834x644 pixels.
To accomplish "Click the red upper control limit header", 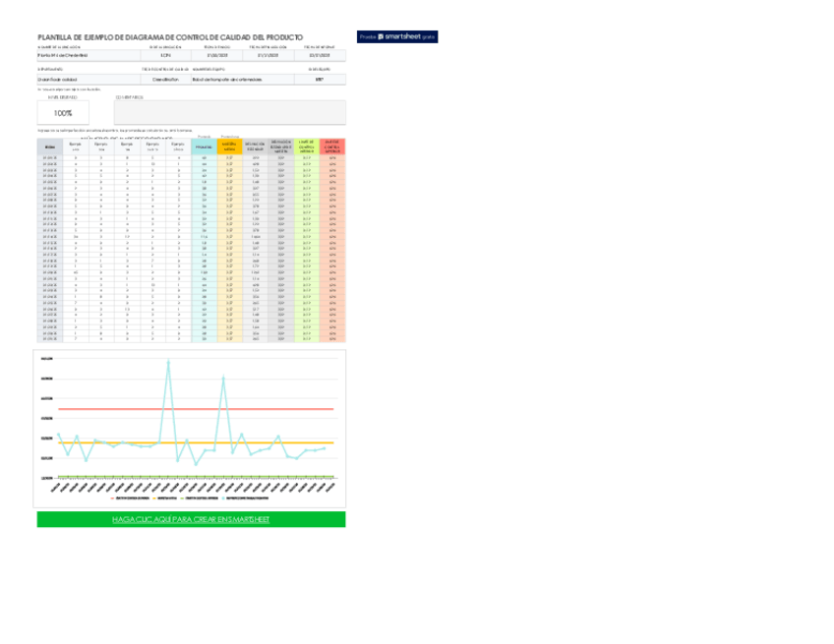I will (332, 146).
